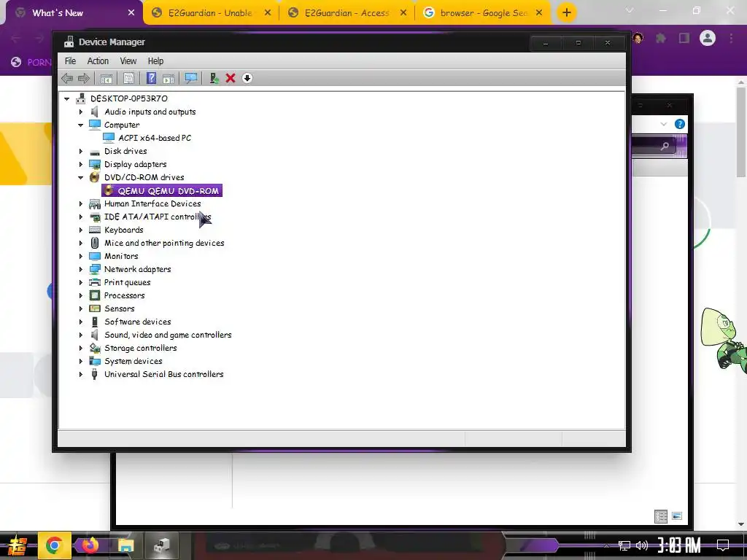Click the blue Help question-mark toolbar icon

click(x=151, y=78)
